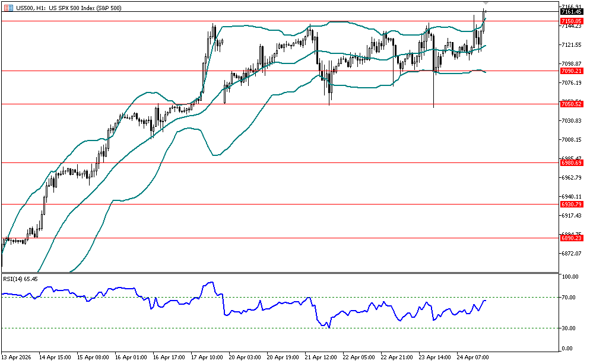Select the red 7150.05 price level label
Viewport: 590px width, 364px height.
[570, 21]
